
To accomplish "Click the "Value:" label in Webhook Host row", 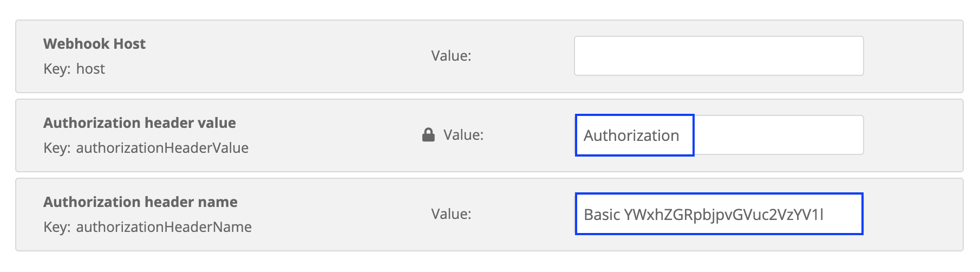I will [451, 56].
